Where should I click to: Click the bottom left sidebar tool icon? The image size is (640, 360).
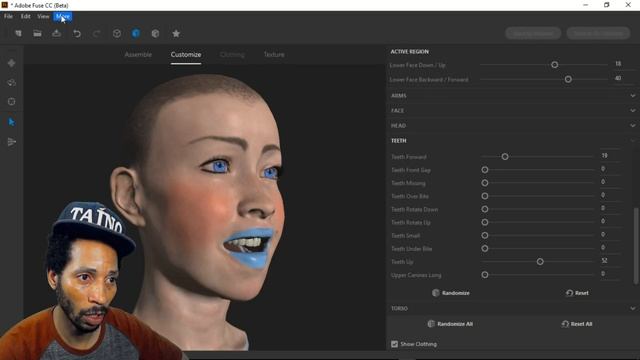point(11,142)
